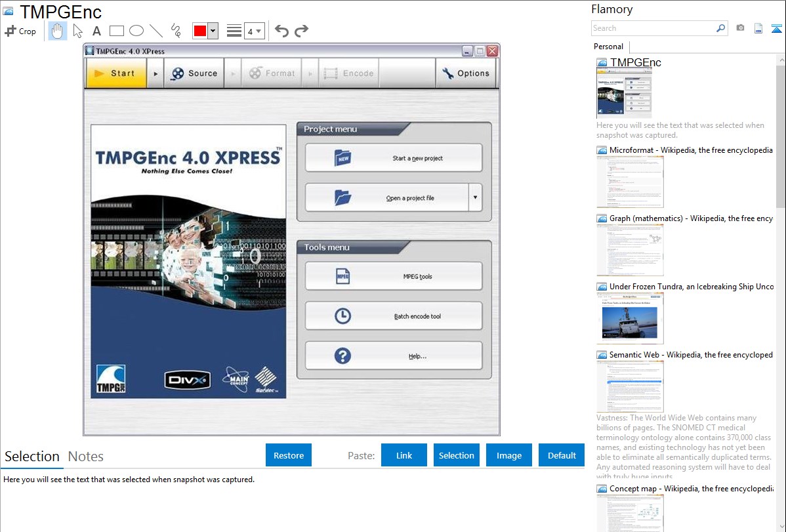
Task: Close the TMPGEnc 4.0 XPress window
Action: tap(492, 51)
